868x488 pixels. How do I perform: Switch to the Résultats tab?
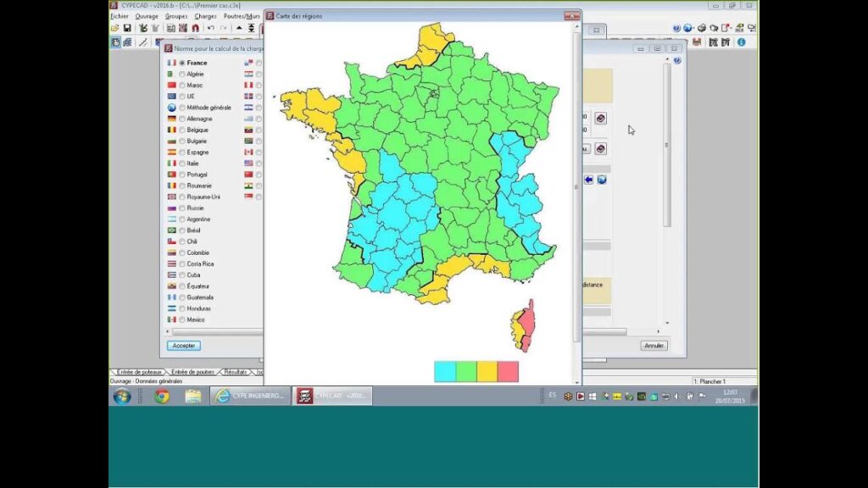(x=236, y=372)
